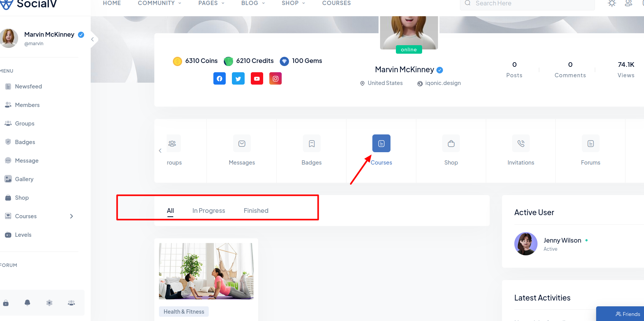Click the 74.1K Views stat

pyautogui.click(x=626, y=70)
